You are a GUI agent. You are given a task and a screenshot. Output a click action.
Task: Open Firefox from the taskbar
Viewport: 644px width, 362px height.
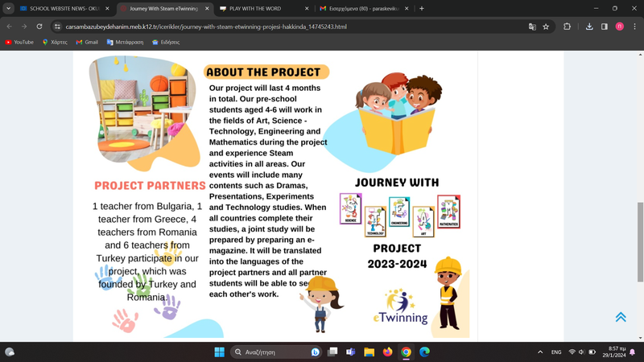387,352
